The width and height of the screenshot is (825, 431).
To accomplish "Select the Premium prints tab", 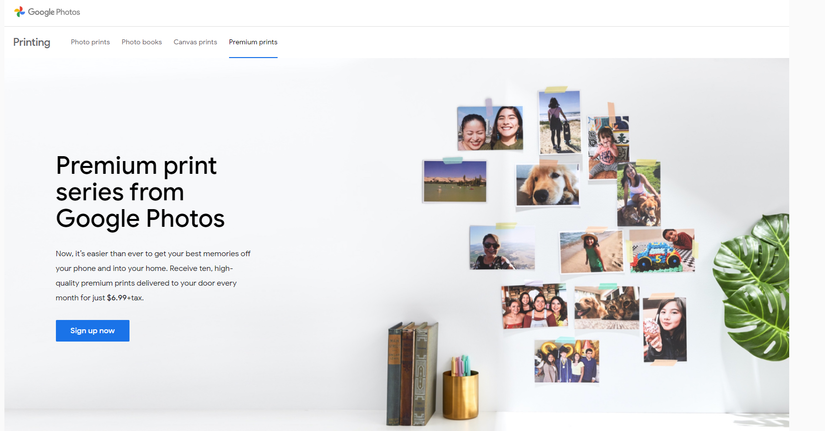I will (253, 42).
